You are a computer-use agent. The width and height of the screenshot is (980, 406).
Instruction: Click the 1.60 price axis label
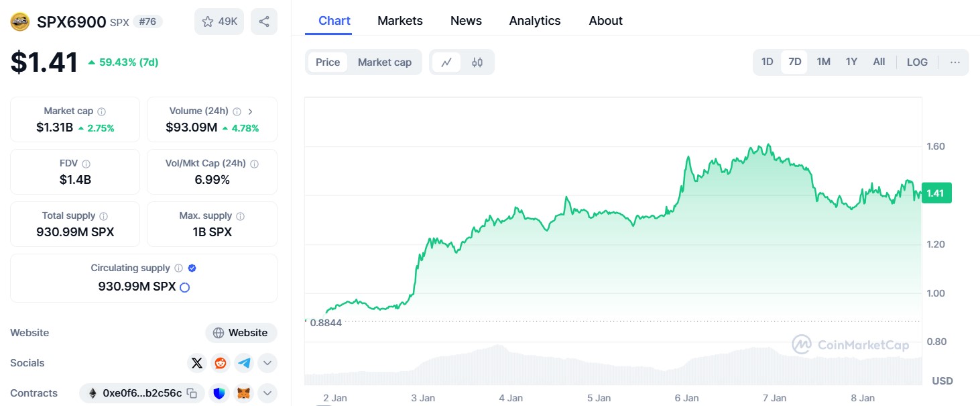[936, 146]
